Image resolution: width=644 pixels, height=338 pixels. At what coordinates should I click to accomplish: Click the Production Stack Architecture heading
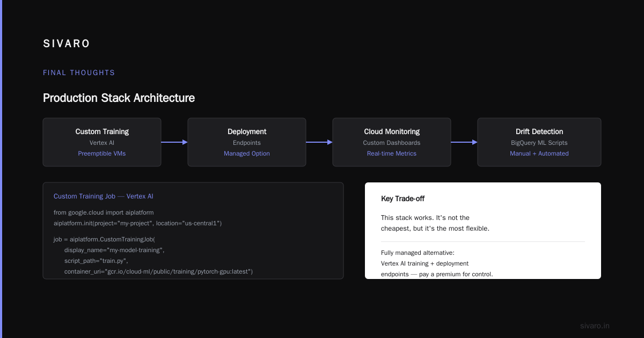[x=119, y=98]
